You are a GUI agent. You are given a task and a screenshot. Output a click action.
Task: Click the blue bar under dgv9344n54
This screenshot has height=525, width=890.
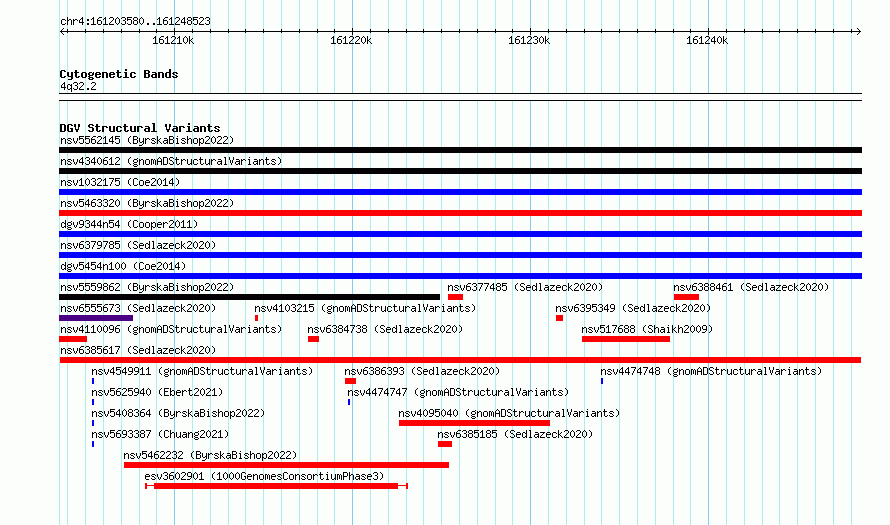point(460,234)
